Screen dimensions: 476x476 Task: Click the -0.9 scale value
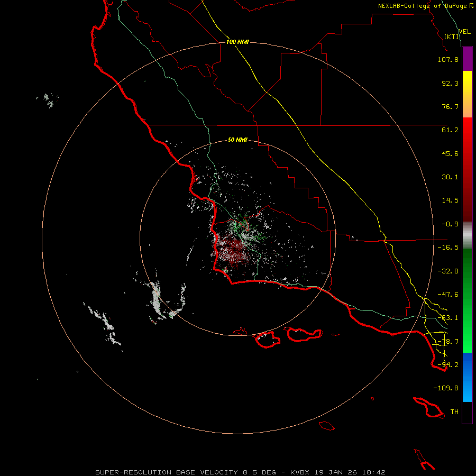coord(450,224)
